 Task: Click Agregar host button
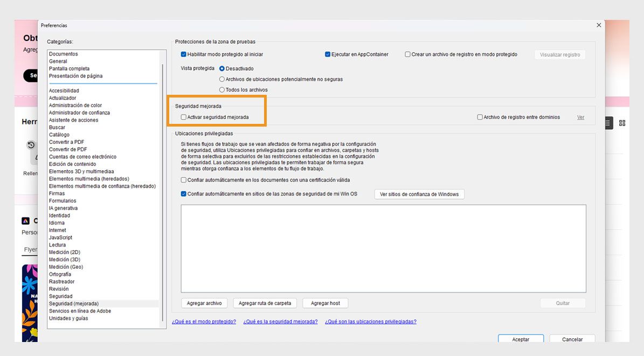(326, 303)
